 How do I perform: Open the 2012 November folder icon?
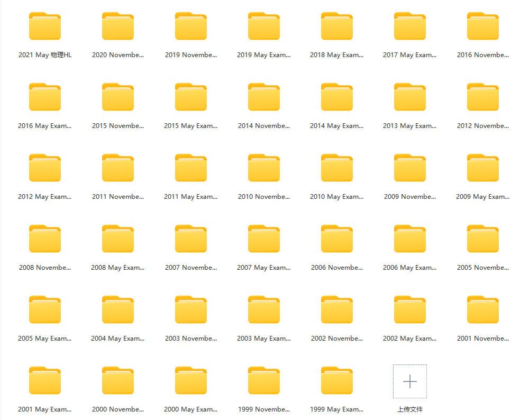(x=482, y=97)
